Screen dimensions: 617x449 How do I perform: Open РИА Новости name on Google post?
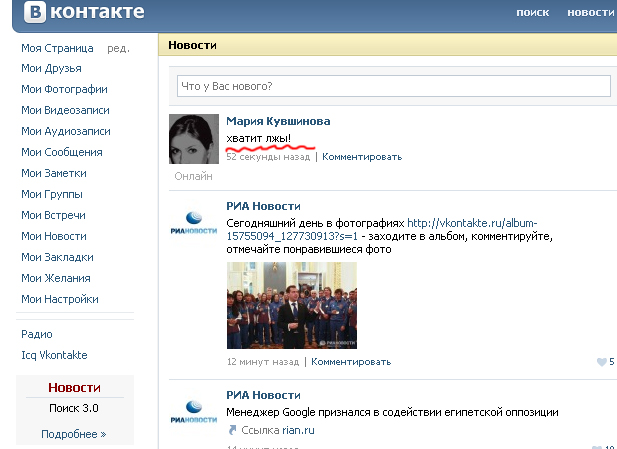(263, 395)
